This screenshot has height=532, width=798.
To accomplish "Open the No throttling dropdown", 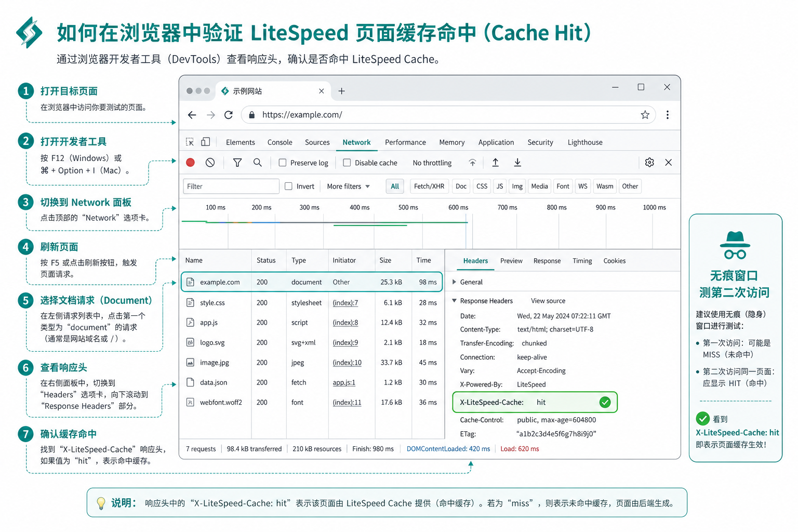I will click(x=432, y=163).
